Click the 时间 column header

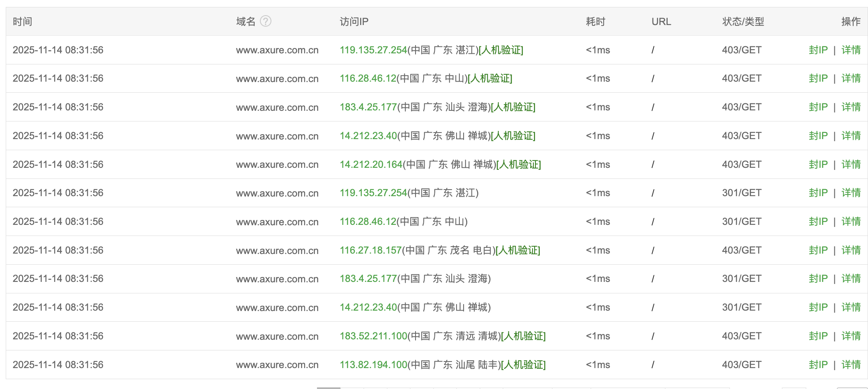(x=22, y=21)
